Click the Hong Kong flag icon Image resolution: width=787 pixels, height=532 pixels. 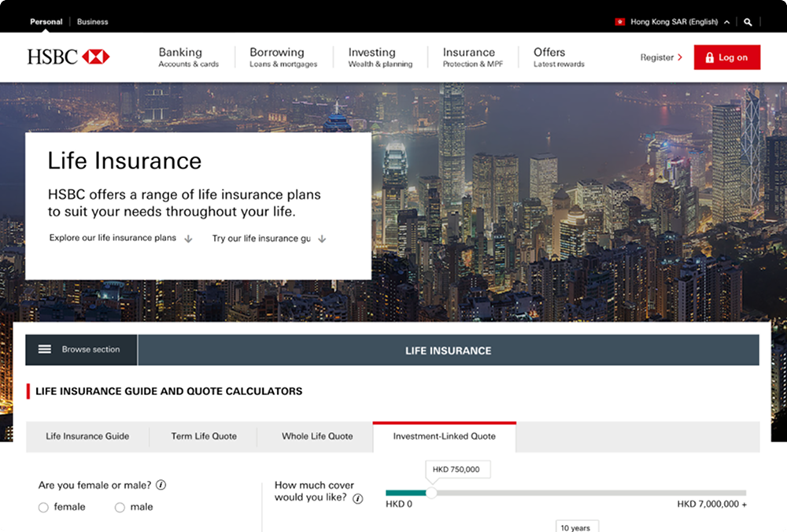(620, 22)
